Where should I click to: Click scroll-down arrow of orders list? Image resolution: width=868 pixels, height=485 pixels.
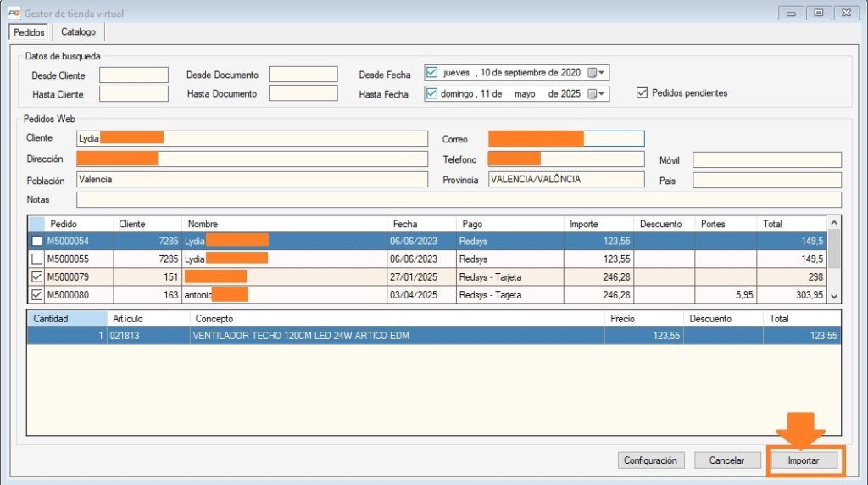pyautogui.click(x=834, y=296)
